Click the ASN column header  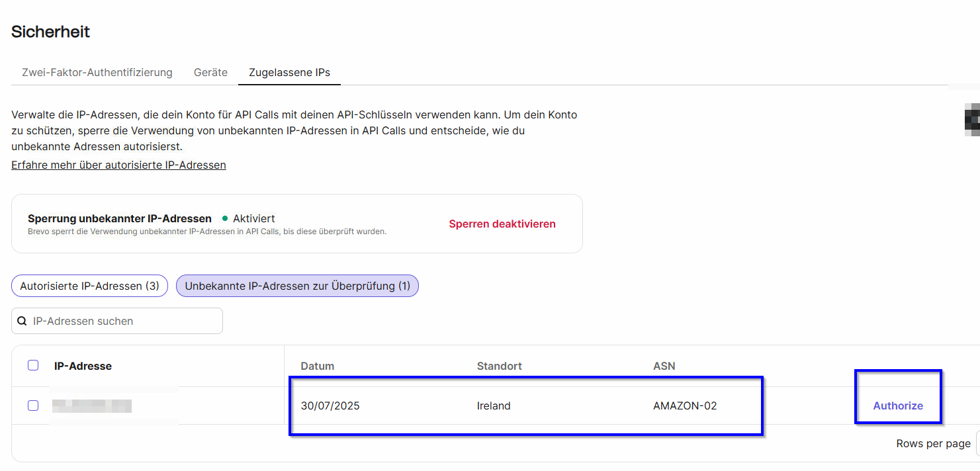point(664,366)
